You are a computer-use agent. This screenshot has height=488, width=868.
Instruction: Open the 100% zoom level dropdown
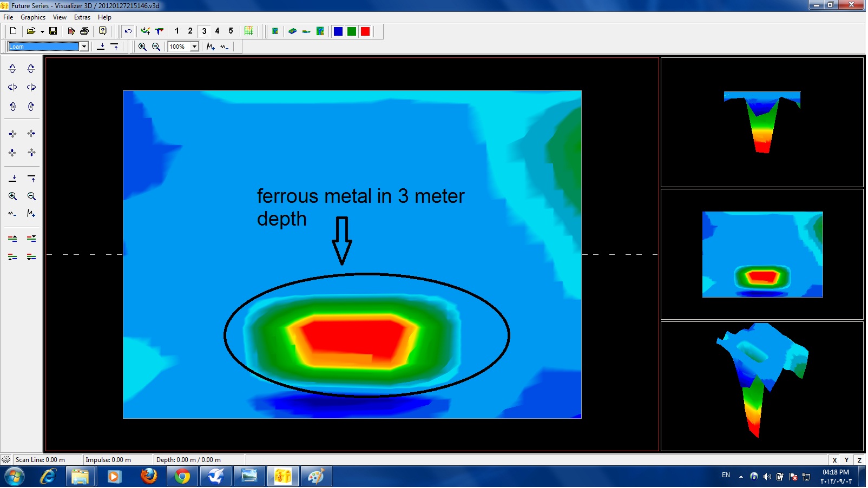click(x=194, y=47)
